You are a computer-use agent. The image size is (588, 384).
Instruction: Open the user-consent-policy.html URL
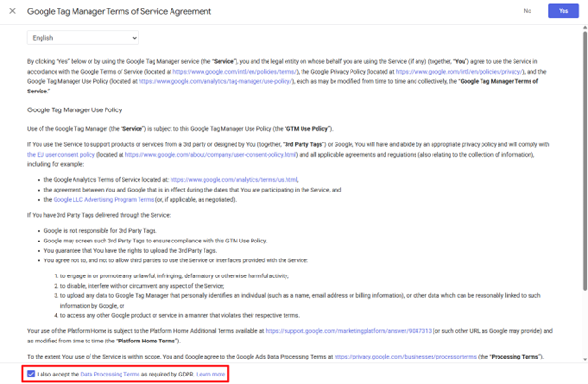coord(211,155)
